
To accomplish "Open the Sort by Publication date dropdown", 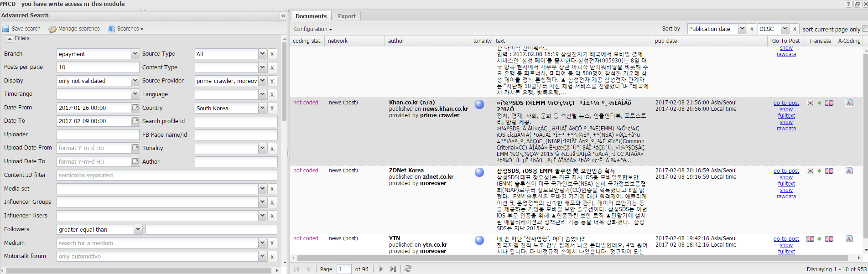I will tap(742, 29).
